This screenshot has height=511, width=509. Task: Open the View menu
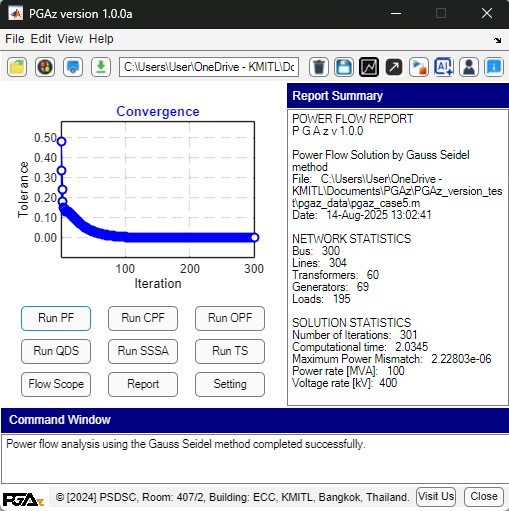70,39
